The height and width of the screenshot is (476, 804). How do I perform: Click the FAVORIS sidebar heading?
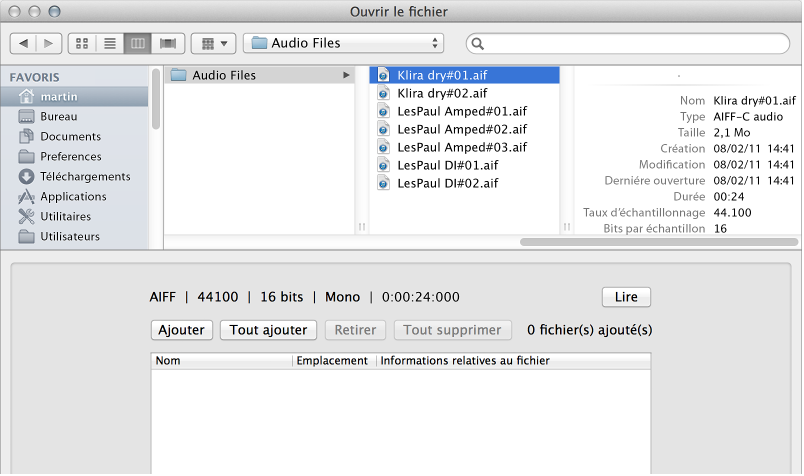(x=34, y=77)
